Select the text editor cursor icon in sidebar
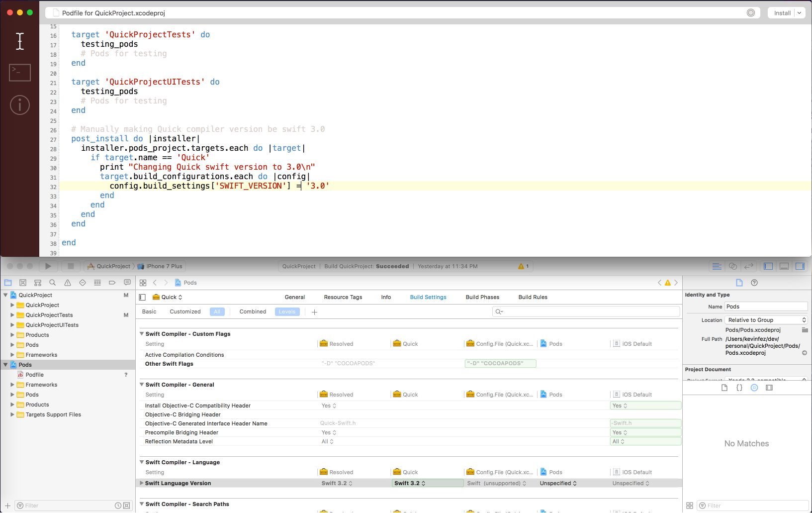 (x=20, y=41)
